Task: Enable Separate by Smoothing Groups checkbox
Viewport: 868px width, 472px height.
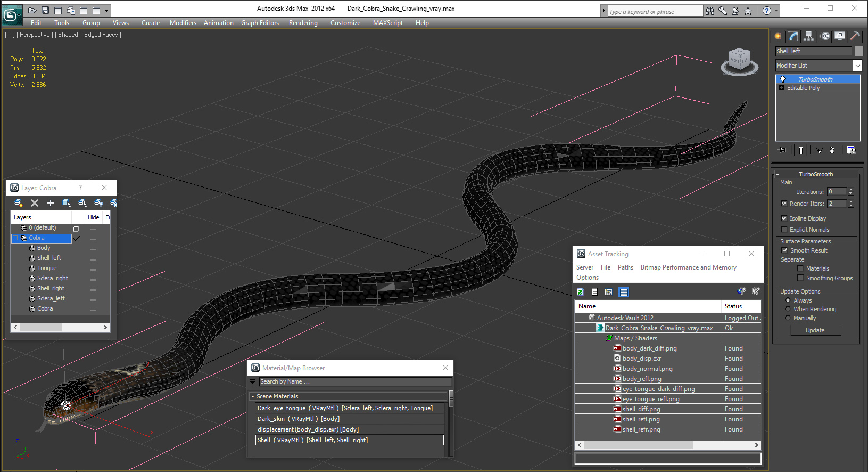Action: tap(800, 278)
